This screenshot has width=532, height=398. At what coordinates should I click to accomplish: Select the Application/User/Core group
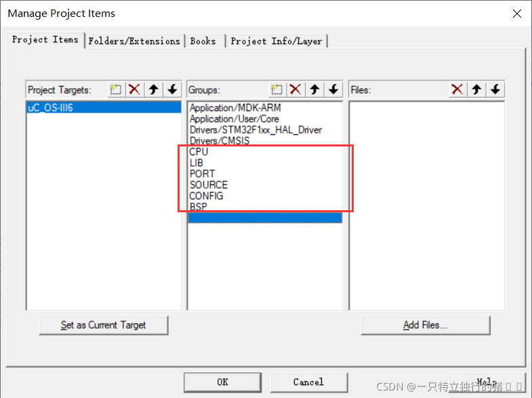point(265,119)
